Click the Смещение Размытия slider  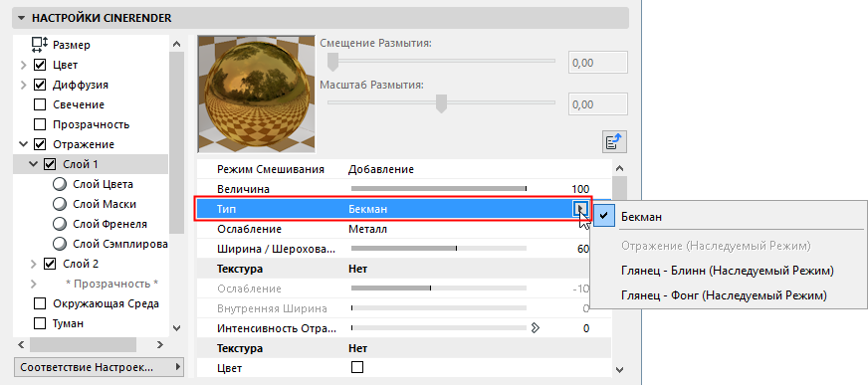[x=441, y=61]
